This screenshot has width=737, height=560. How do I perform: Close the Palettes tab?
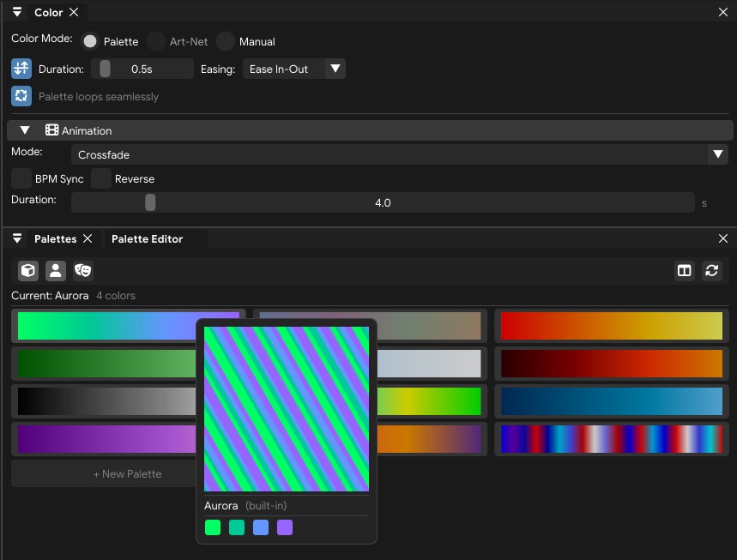(88, 238)
